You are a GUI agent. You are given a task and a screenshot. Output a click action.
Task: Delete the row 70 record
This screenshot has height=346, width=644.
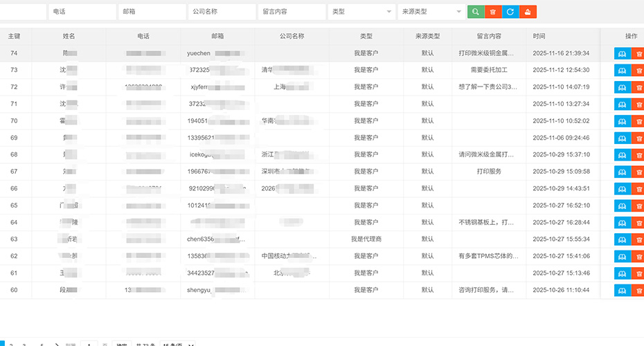(x=638, y=121)
